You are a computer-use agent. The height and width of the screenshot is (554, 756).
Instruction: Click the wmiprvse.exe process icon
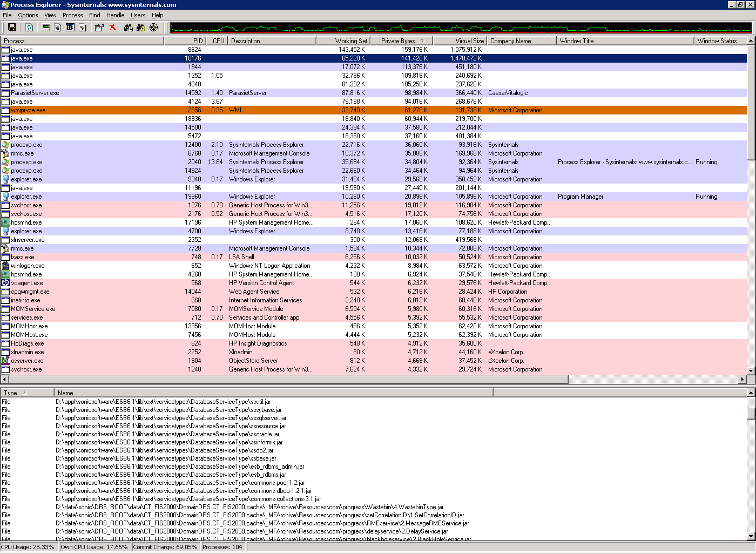pyautogui.click(x=5, y=110)
